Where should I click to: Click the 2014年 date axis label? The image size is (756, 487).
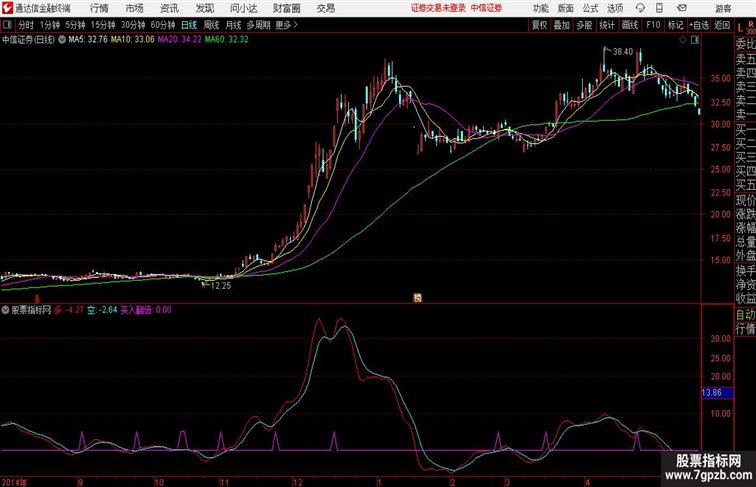[x=14, y=482]
